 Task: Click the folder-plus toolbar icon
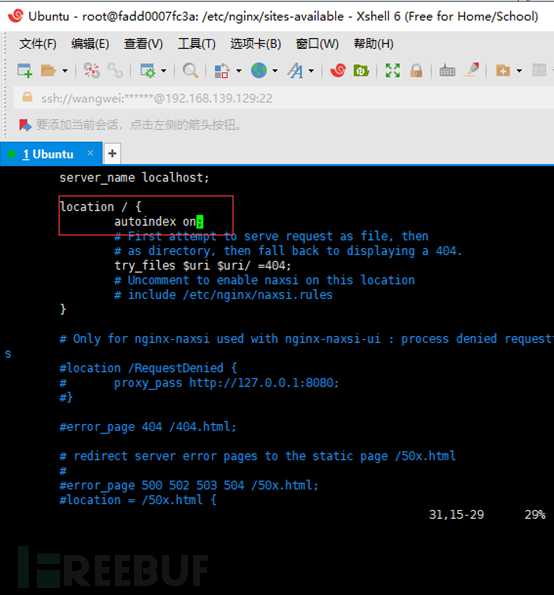pos(503,71)
